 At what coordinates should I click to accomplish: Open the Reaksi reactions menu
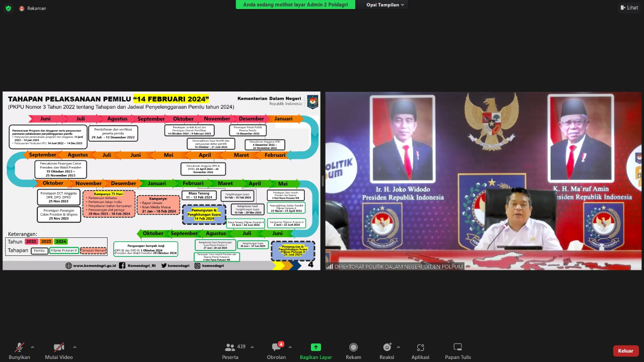tap(386, 351)
